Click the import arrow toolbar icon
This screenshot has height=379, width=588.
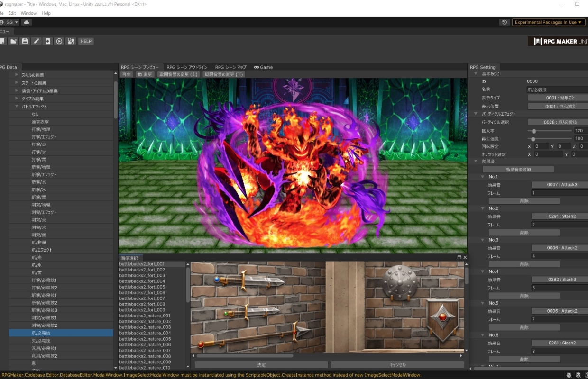(x=48, y=41)
